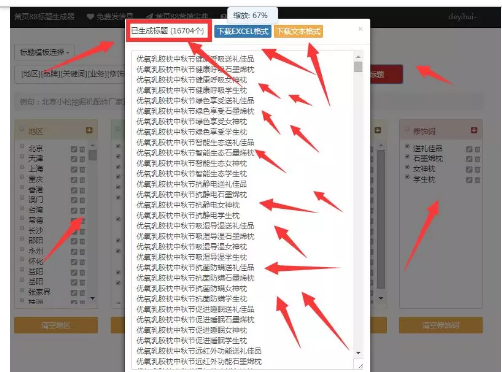Tick the 北京 checkbox
The height and width of the screenshot is (372, 502).
(22, 146)
